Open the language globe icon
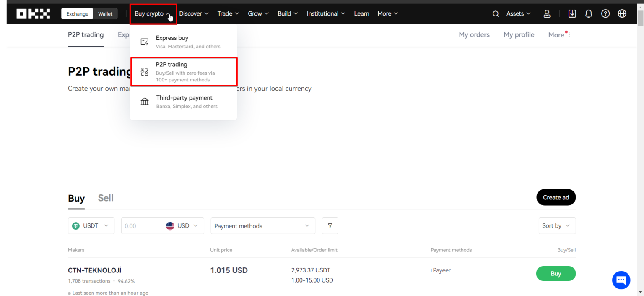The image size is (644, 296). 622,13
